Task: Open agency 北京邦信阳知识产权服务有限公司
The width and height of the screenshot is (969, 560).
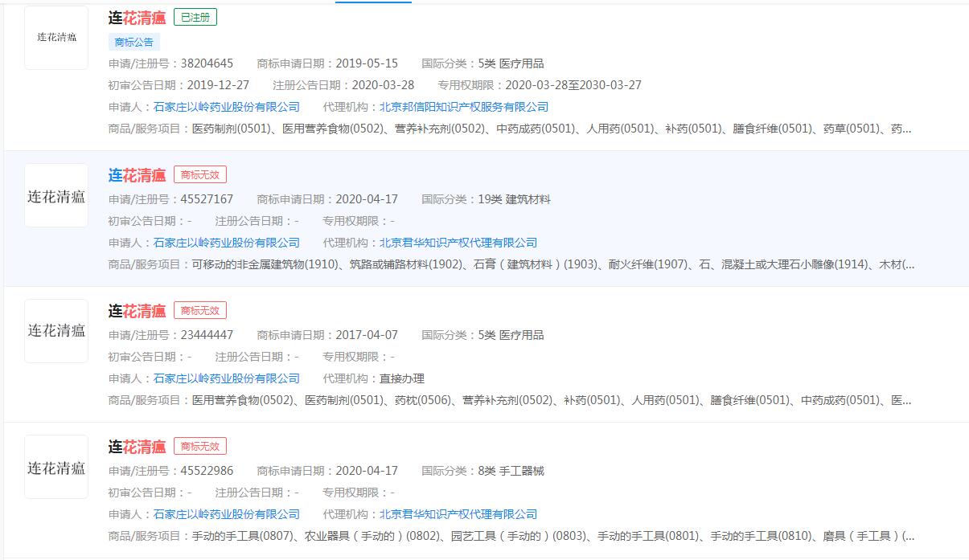Action: click(x=464, y=107)
